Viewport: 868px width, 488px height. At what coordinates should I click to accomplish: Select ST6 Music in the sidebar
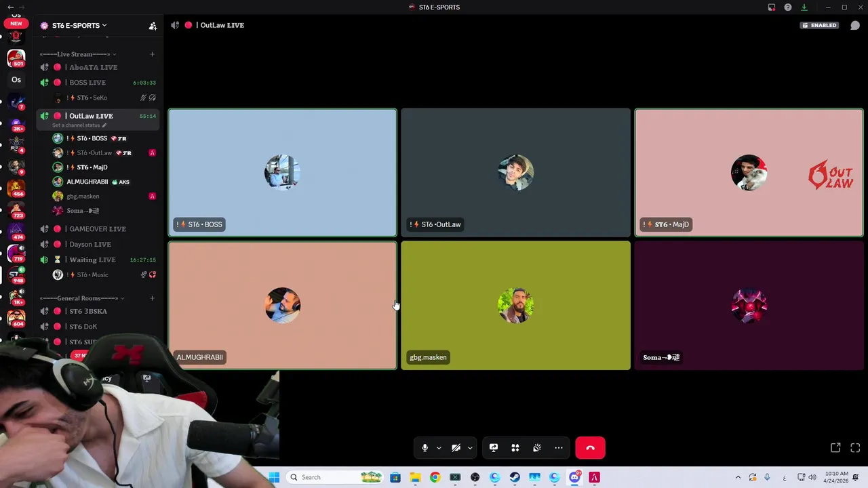coord(105,274)
